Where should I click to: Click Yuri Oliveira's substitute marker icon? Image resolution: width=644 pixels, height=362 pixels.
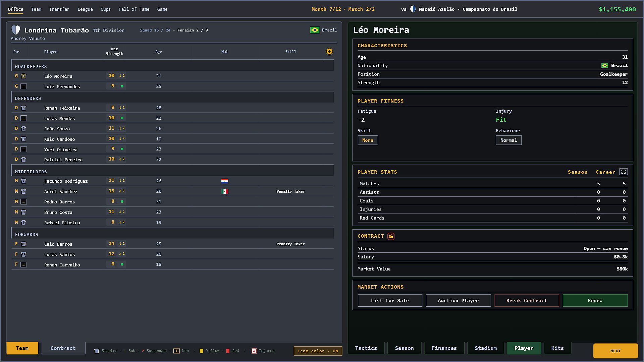click(x=23, y=149)
